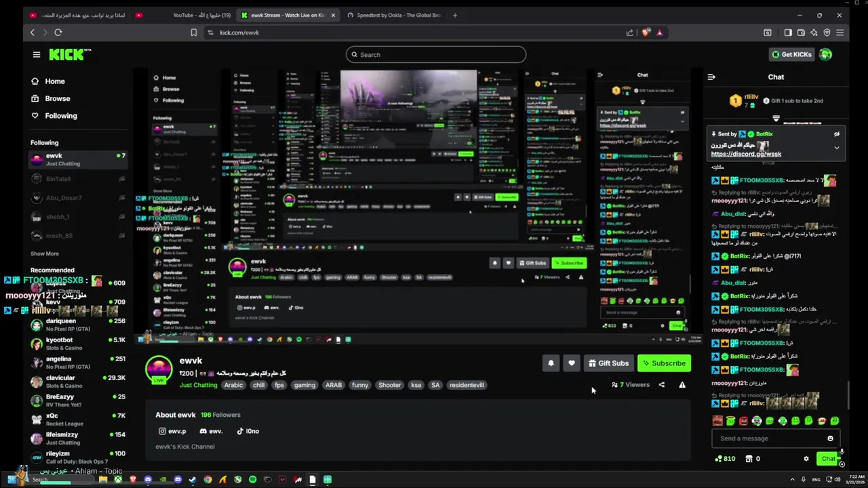Select the chill tag
This screenshot has width=868, height=488.
click(258, 385)
